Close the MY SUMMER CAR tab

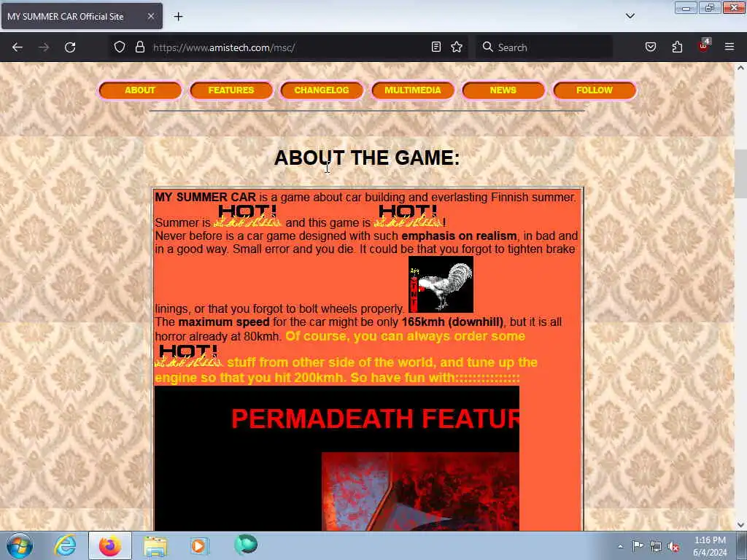coord(150,16)
